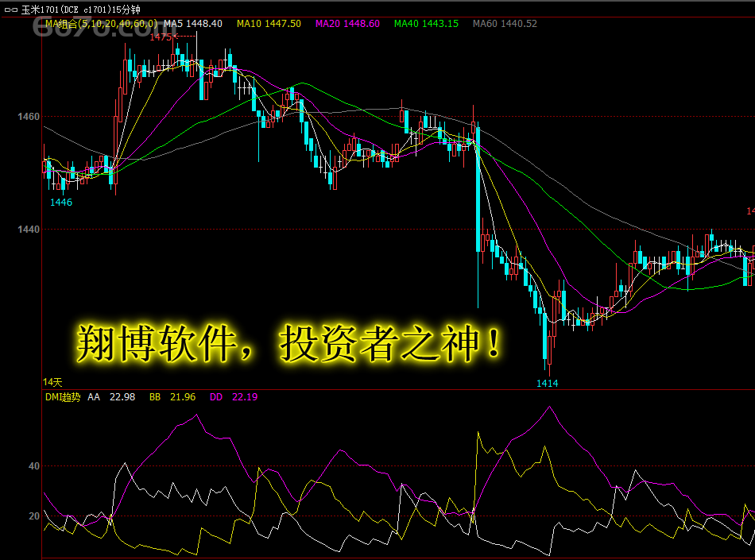Select the MA20 1448.60 value
This screenshot has height=560, width=755.
click(347, 24)
